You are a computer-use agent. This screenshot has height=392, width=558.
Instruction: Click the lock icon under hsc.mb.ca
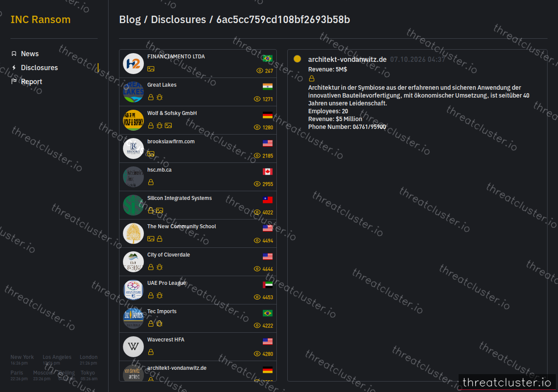click(x=151, y=182)
